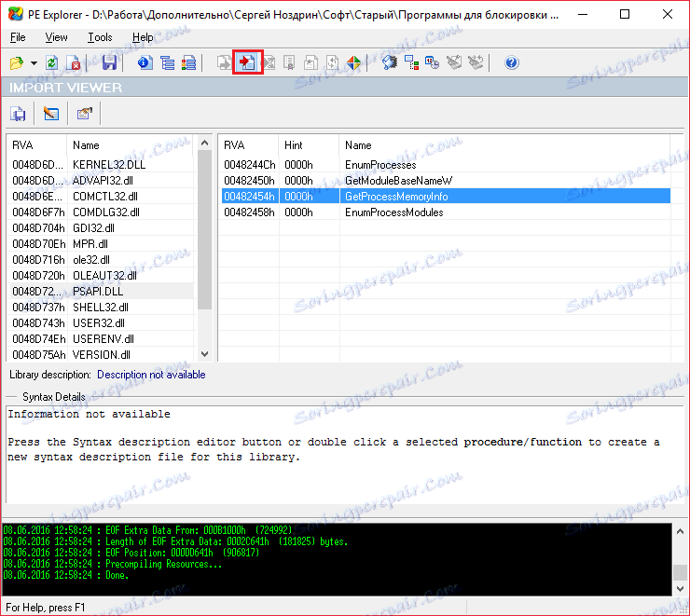
Task: Open a file with the folder icon
Action: [17, 62]
